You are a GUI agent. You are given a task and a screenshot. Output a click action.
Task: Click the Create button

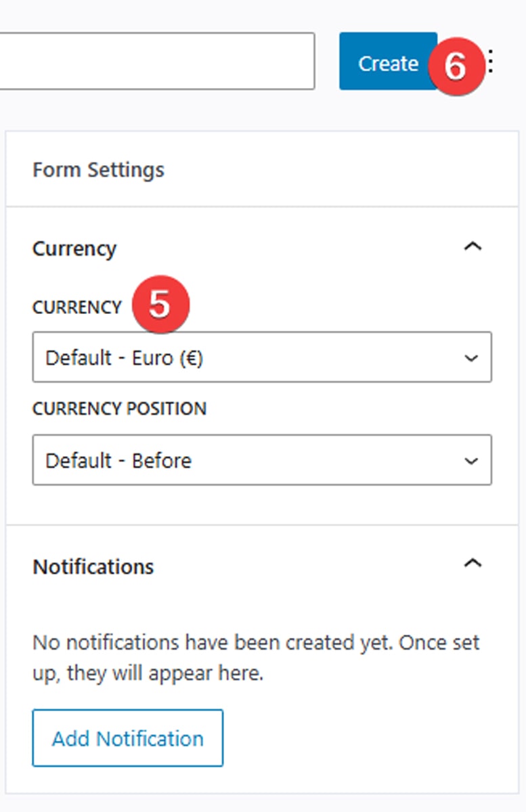coord(387,62)
